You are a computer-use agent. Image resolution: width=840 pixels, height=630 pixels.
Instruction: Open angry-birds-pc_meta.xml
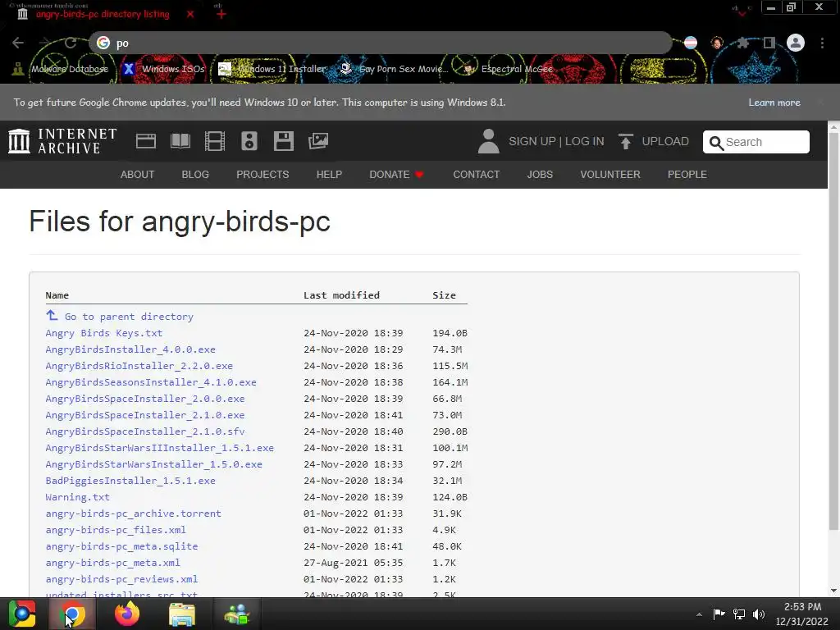point(113,563)
